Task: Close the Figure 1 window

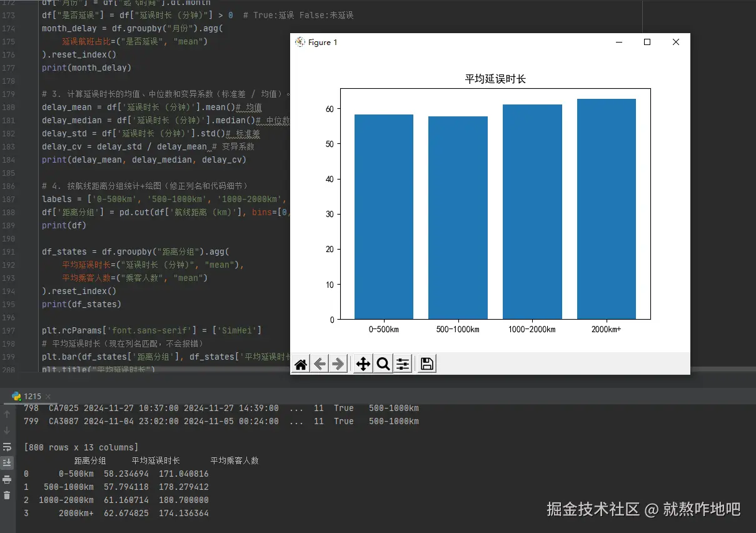Action: (675, 42)
